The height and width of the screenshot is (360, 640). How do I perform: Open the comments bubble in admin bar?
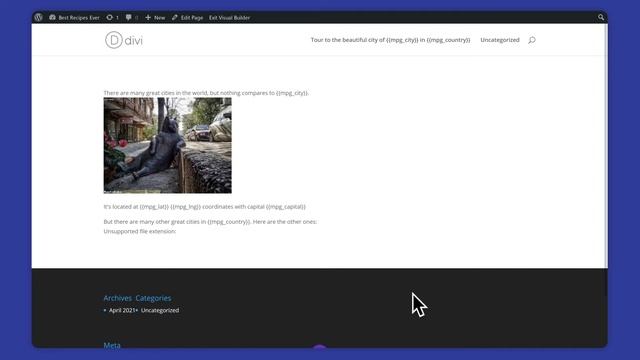pos(132,18)
